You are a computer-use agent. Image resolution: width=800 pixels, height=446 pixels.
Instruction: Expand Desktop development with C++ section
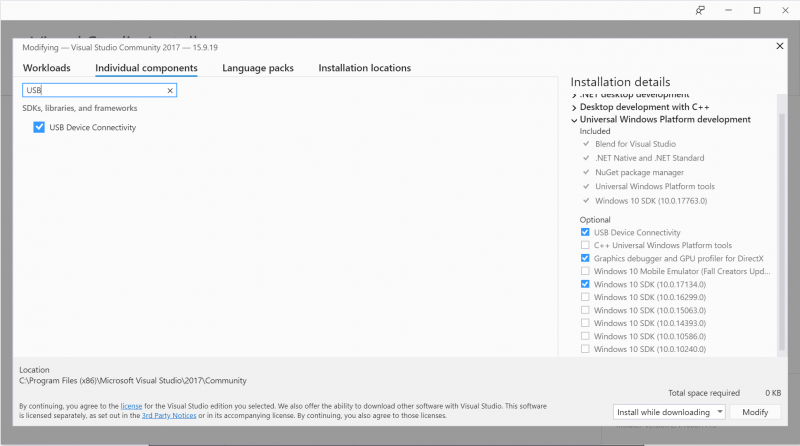pos(574,107)
